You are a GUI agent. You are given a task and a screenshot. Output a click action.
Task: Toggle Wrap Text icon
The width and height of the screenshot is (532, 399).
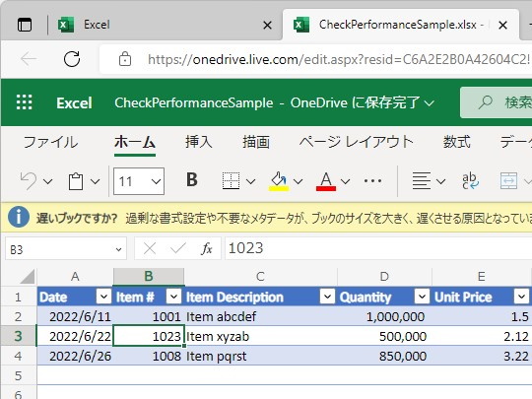[471, 181]
